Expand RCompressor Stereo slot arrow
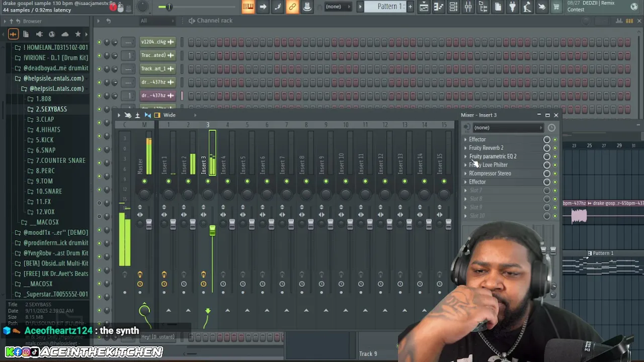Image resolution: width=644 pixels, height=362 pixels. 465,174
